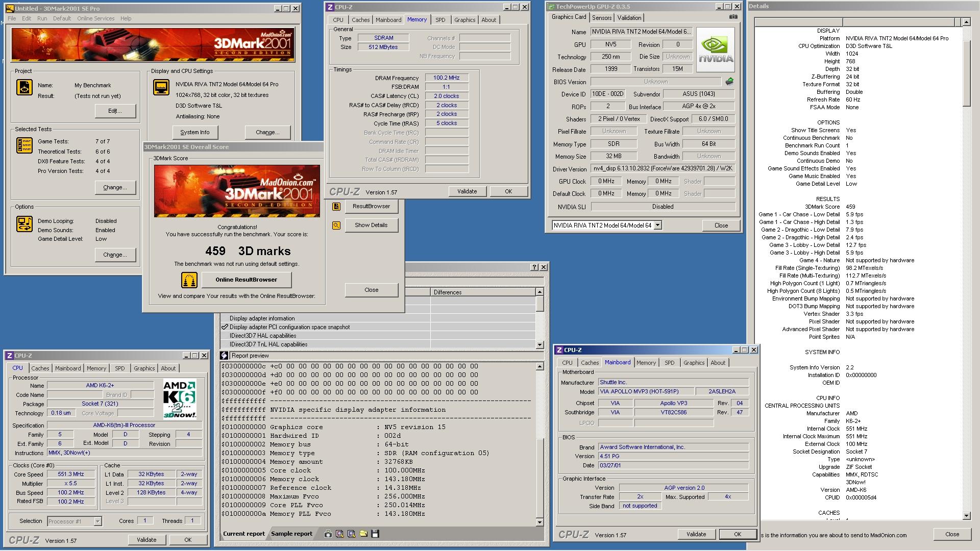Click the help question mark button in report window
This screenshot has height=551, width=980.
coord(534,267)
